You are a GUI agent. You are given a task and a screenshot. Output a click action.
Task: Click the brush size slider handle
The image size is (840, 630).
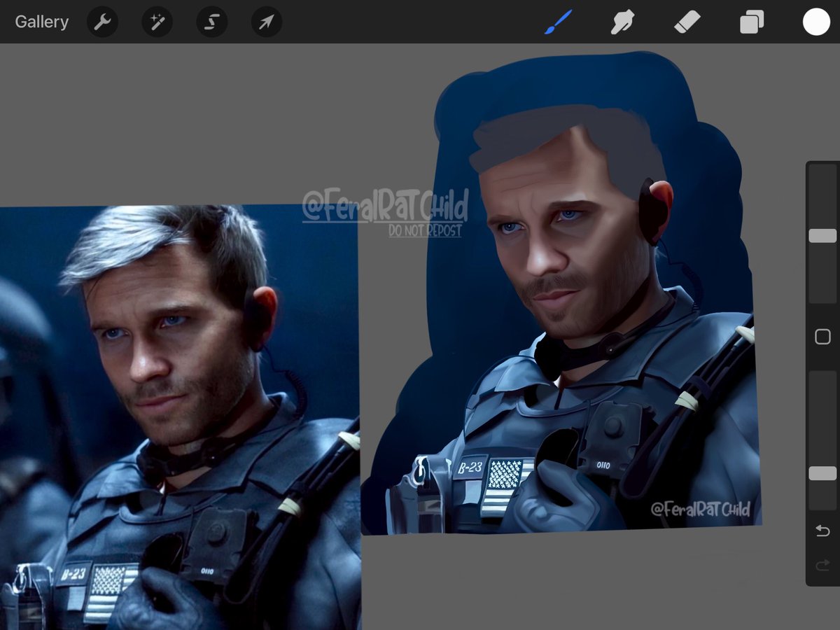click(x=822, y=236)
